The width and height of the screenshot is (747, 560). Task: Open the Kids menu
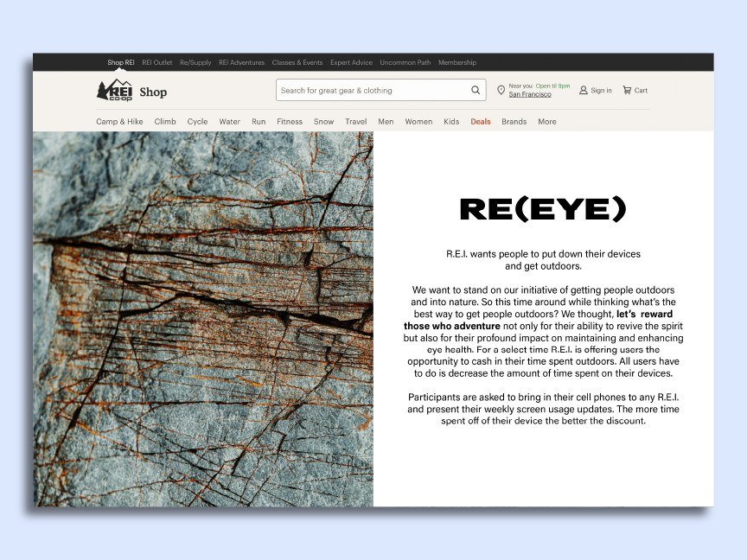tap(451, 122)
